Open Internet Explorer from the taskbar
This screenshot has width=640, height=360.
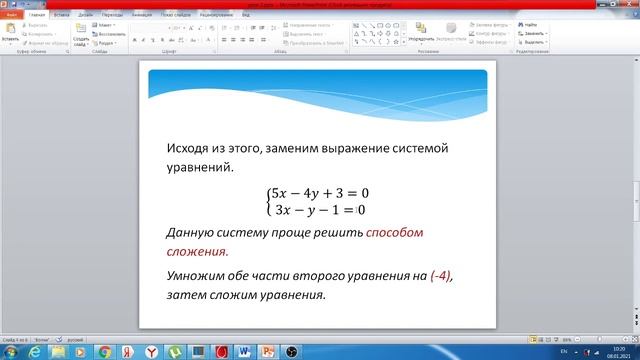tap(35, 352)
